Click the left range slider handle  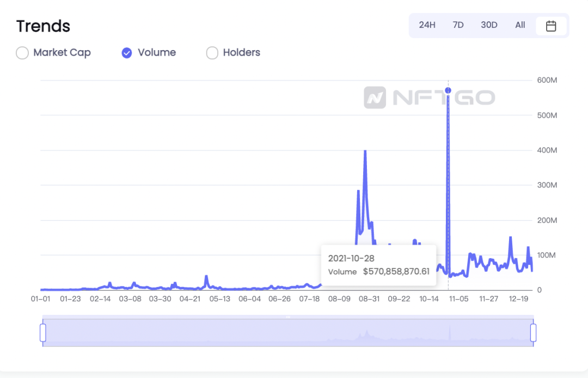click(x=43, y=333)
